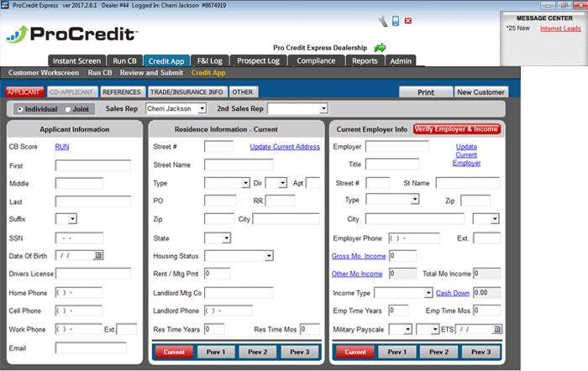Click the First name input field

tap(93, 165)
